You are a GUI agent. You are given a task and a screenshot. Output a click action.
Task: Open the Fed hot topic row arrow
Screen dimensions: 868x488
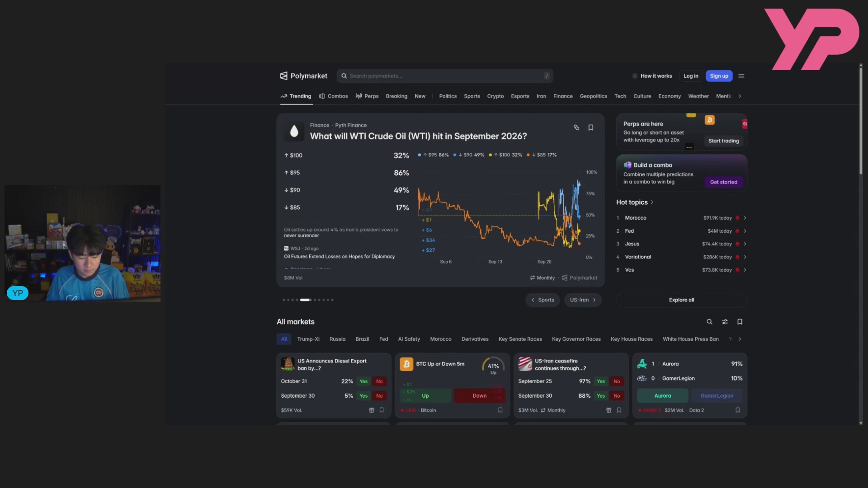pos(745,231)
